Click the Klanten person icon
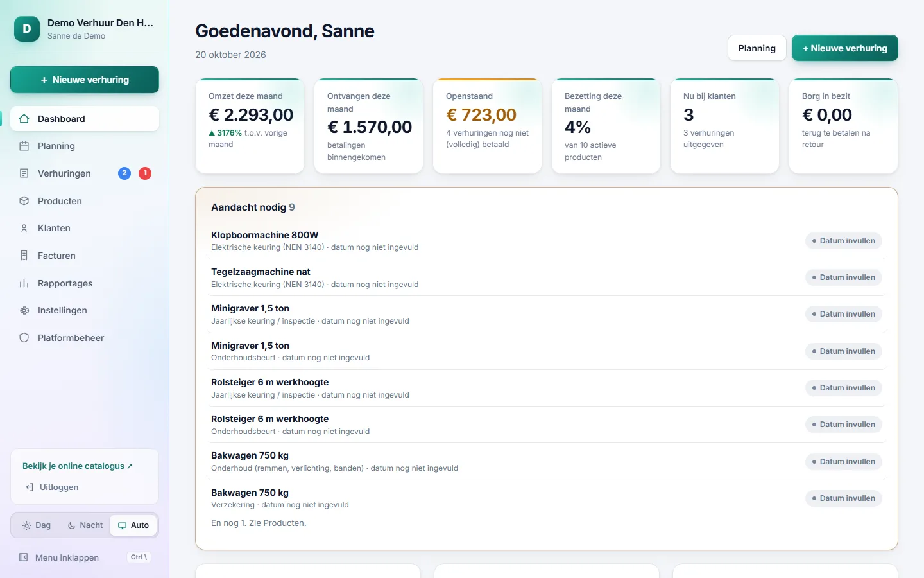Image resolution: width=924 pixels, height=578 pixels. tap(24, 228)
